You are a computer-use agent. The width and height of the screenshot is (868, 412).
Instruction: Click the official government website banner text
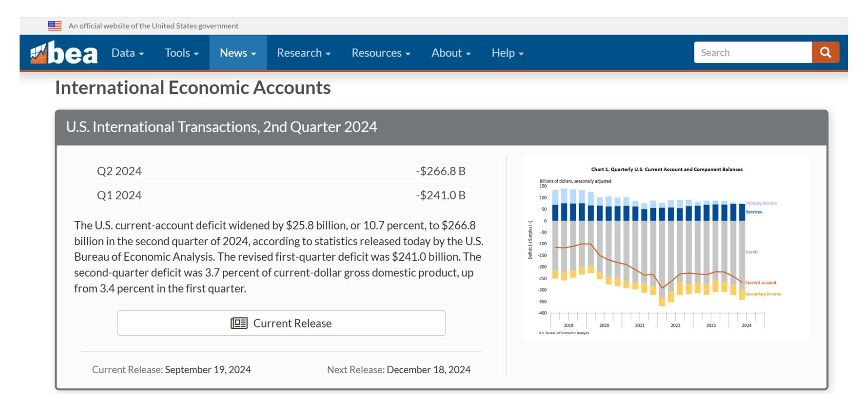click(153, 26)
